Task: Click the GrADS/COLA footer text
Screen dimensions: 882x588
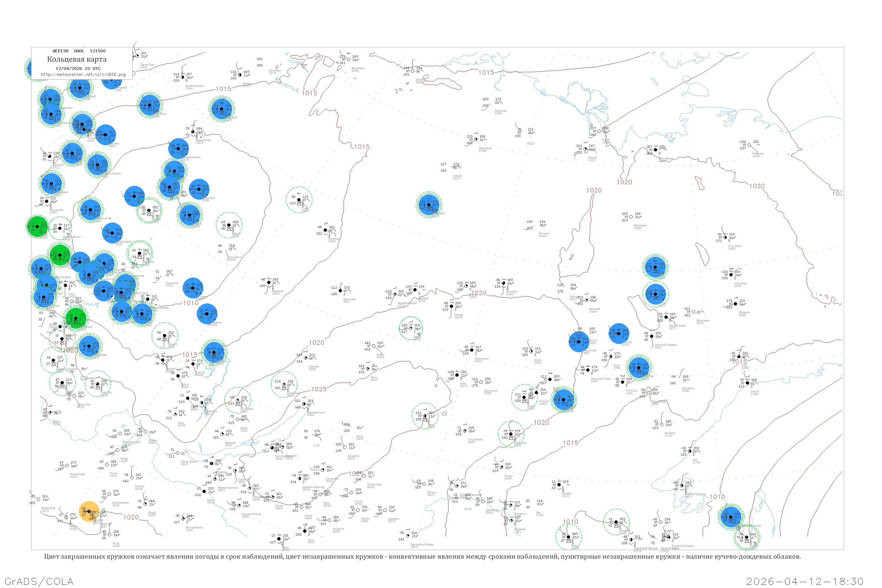Action: (39, 581)
